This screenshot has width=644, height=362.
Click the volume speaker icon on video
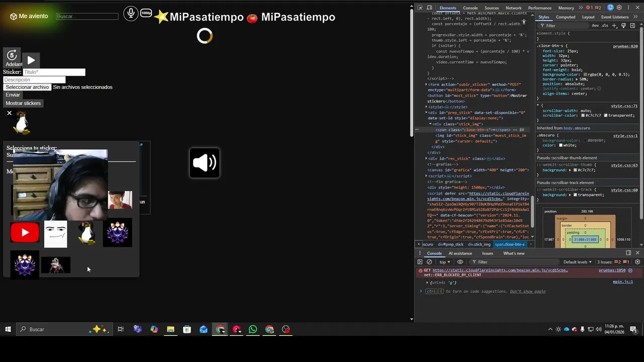[x=204, y=162]
